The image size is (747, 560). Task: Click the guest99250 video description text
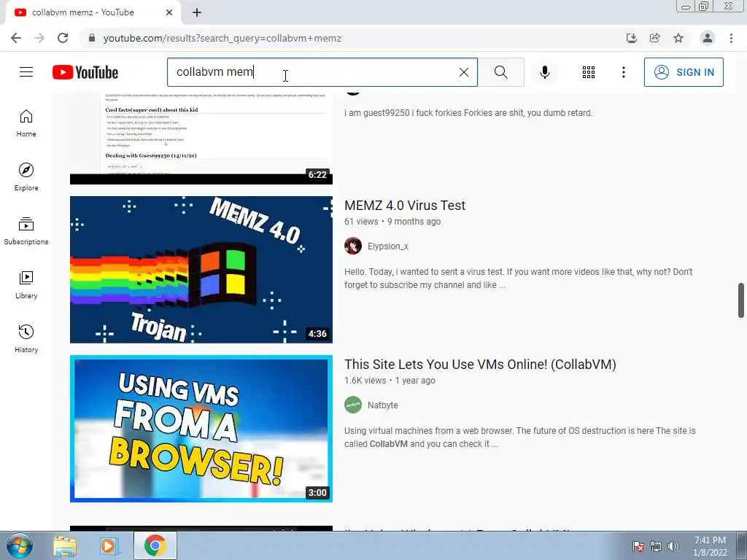pos(468,113)
